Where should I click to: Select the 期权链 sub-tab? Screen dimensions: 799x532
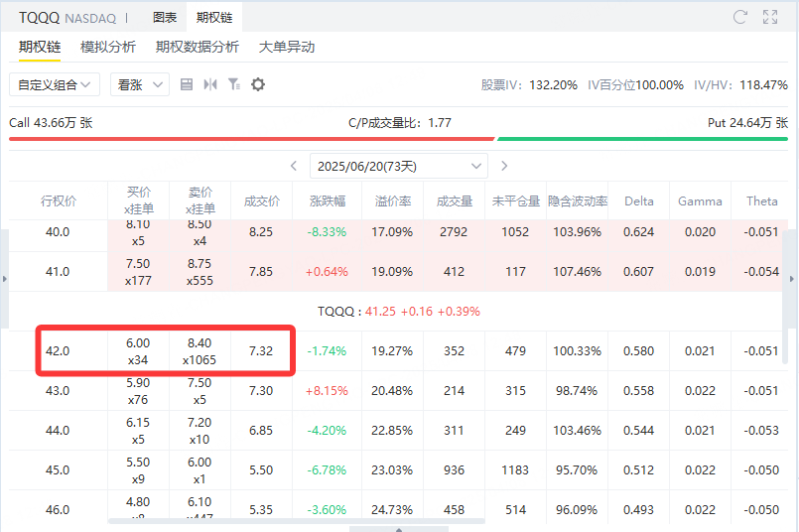[x=40, y=48]
